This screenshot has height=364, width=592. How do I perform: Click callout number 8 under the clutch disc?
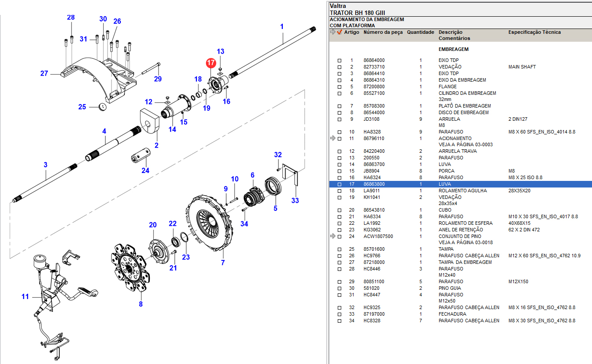click(x=141, y=304)
